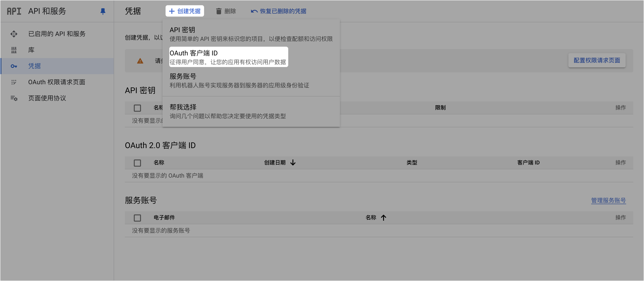The image size is (644, 281).
Task: Choose 帮我选择 from the menu
Action: click(x=251, y=111)
